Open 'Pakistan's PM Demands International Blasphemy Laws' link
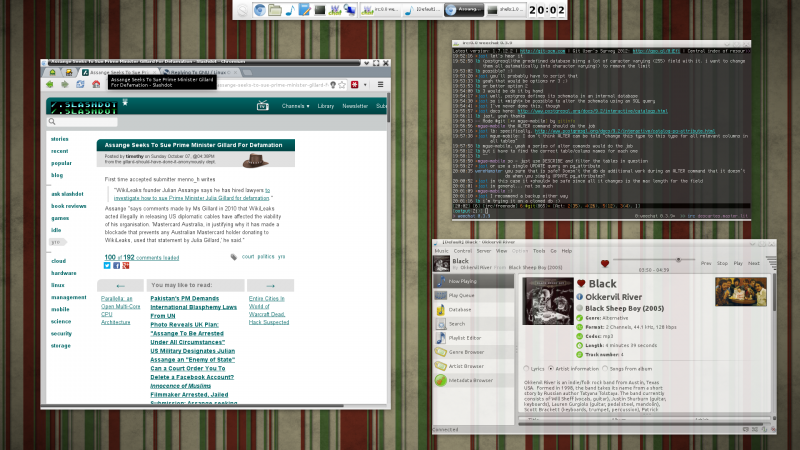The image size is (800, 450). pos(193,307)
